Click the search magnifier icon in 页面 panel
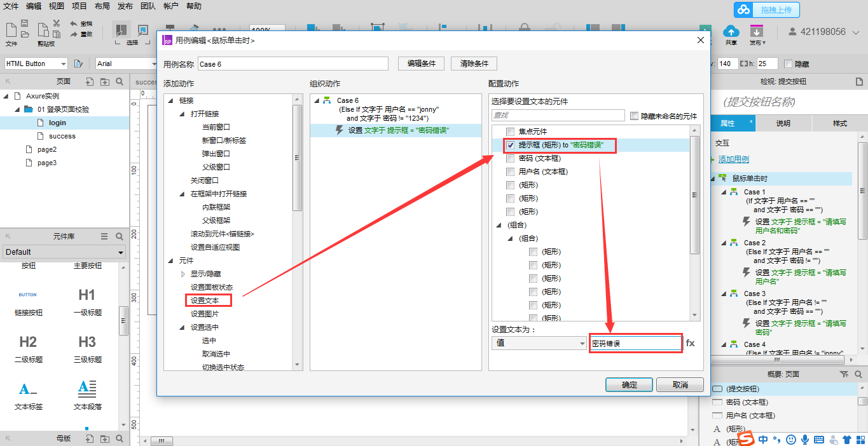This screenshot has height=446, width=868. pyautogui.click(x=120, y=81)
